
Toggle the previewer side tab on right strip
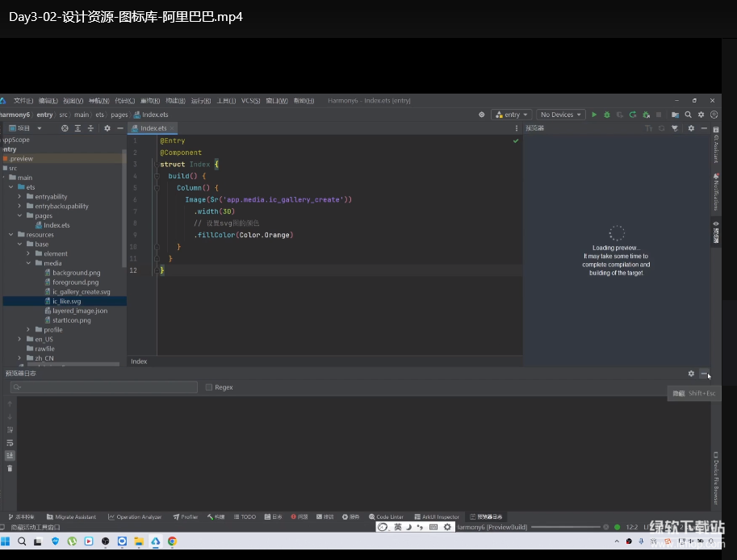tap(715, 232)
